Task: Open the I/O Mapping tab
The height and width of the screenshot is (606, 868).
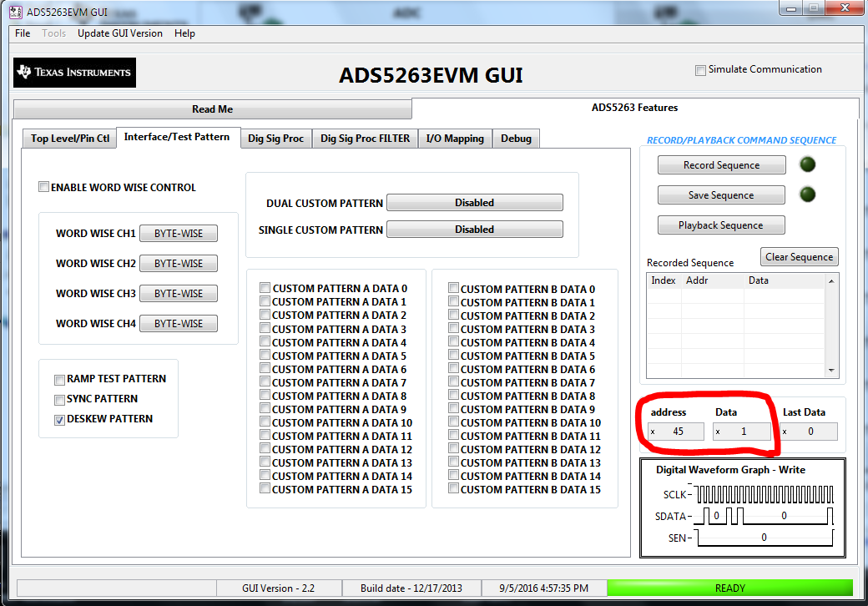Action: click(x=455, y=139)
